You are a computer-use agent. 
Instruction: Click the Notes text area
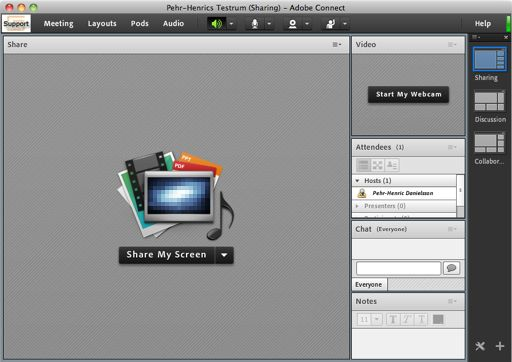coord(408,343)
